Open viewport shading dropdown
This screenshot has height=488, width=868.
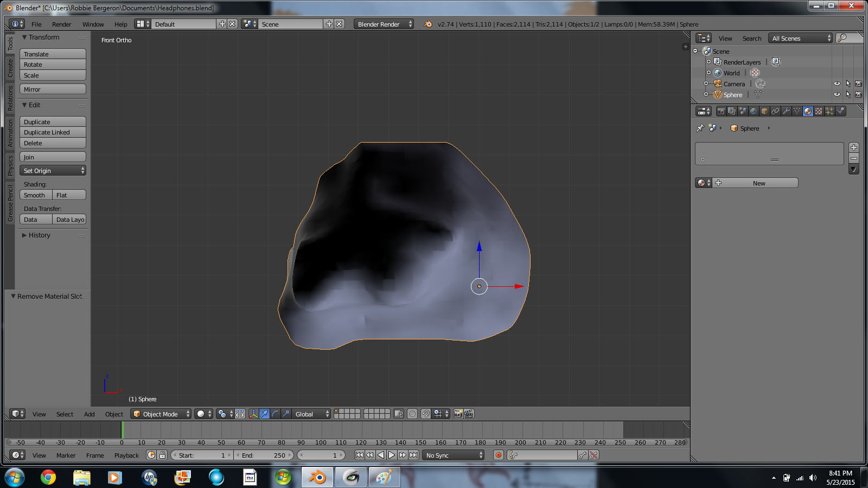click(x=203, y=414)
